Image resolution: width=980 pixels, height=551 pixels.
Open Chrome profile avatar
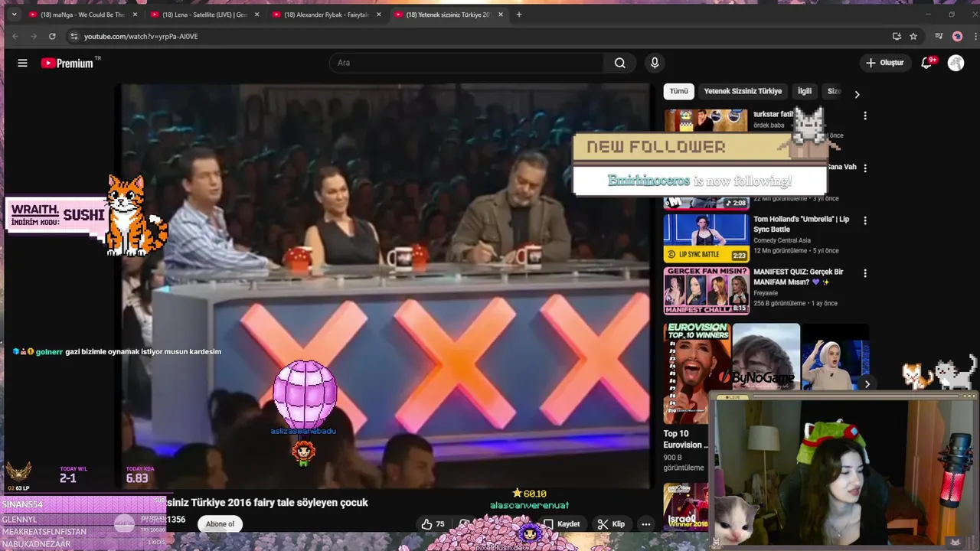coord(957,36)
